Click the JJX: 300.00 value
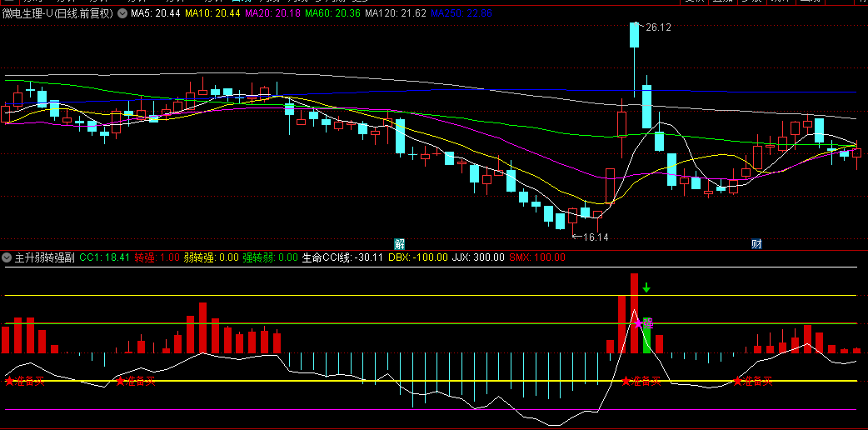This screenshot has width=868, height=430. point(478,257)
